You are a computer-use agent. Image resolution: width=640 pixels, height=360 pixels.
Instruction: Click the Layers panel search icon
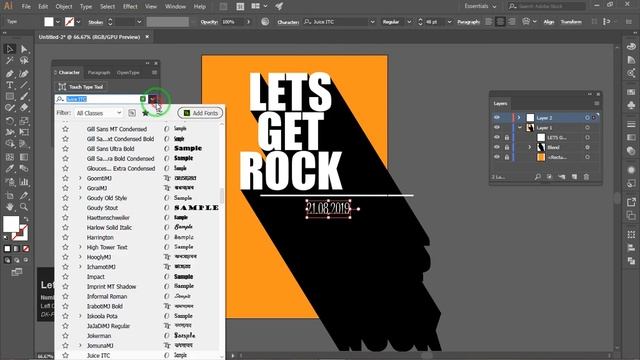pos(538,177)
